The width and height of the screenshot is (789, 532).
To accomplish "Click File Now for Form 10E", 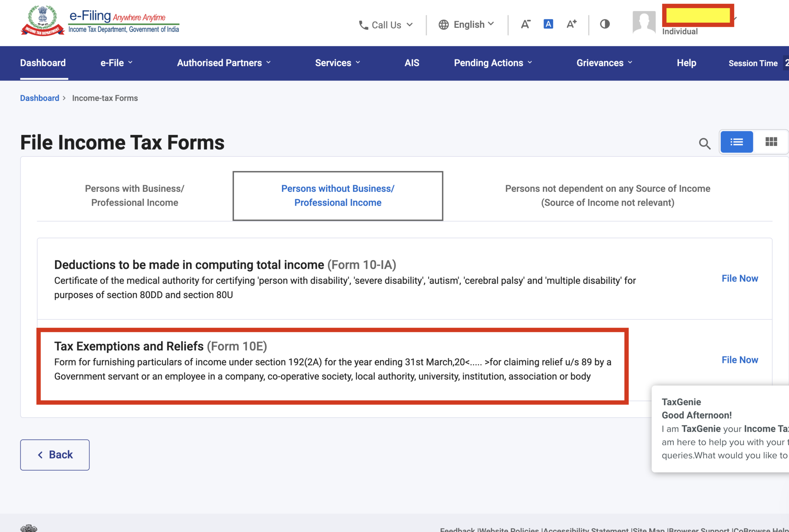I will point(739,359).
